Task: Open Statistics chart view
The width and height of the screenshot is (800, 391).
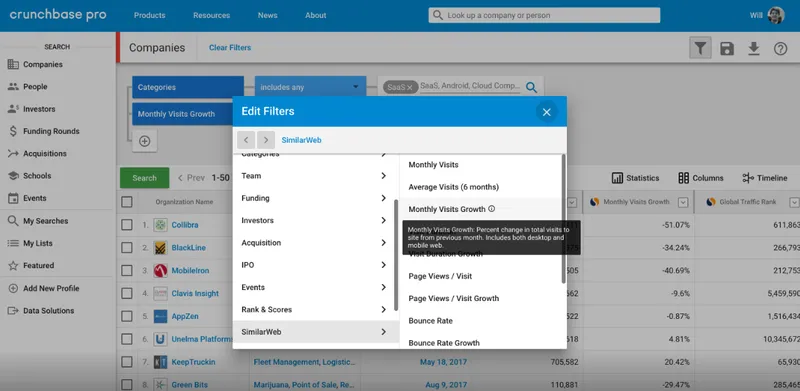Action: (x=635, y=178)
